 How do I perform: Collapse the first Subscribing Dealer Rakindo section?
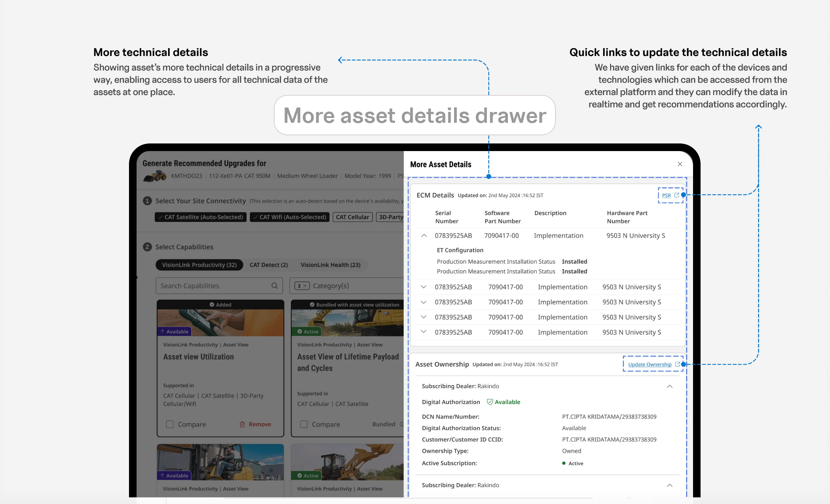click(670, 386)
